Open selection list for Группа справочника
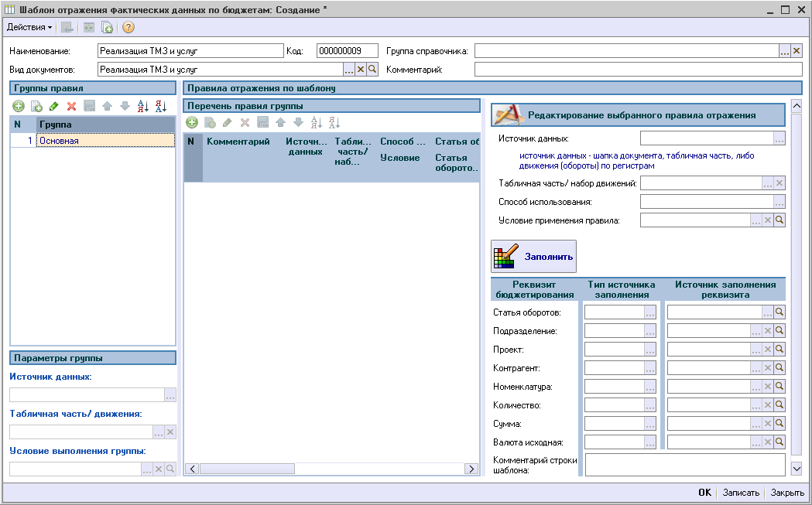 [x=784, y=51]
